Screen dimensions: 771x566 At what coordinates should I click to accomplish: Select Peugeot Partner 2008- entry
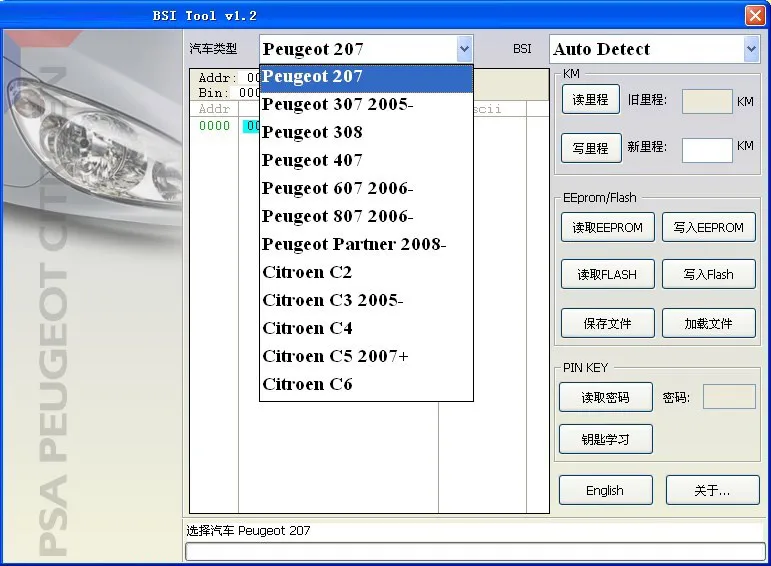366,244
